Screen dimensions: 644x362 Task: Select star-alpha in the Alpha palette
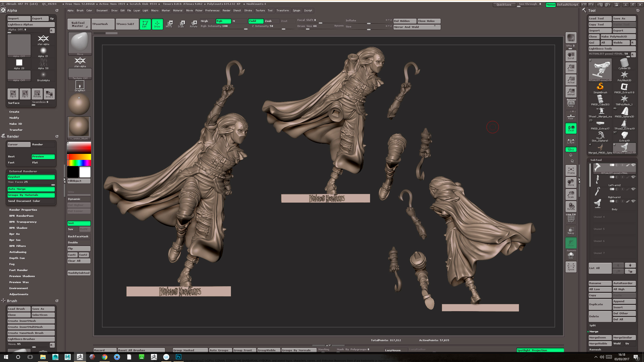click(x=43, y=40)
